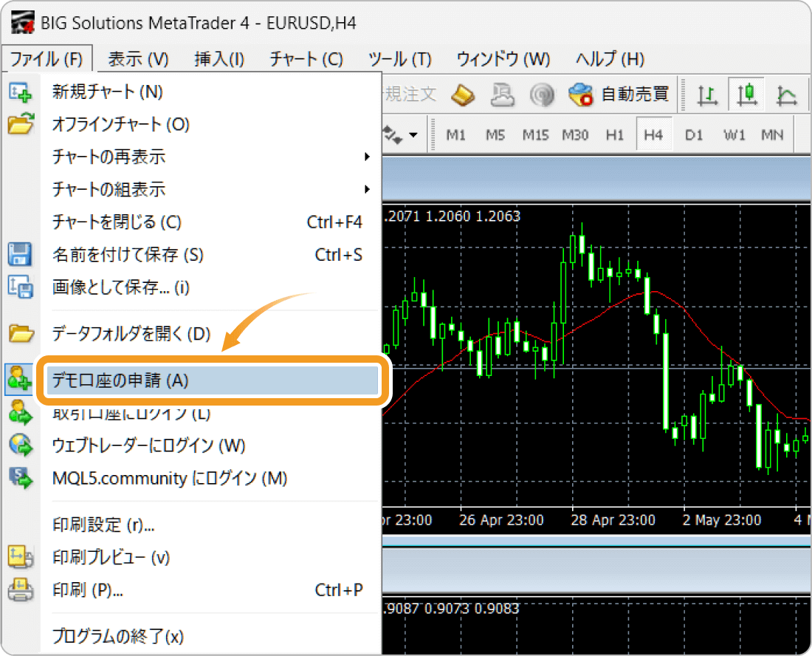Click the demo account application icon

(19, 380)
